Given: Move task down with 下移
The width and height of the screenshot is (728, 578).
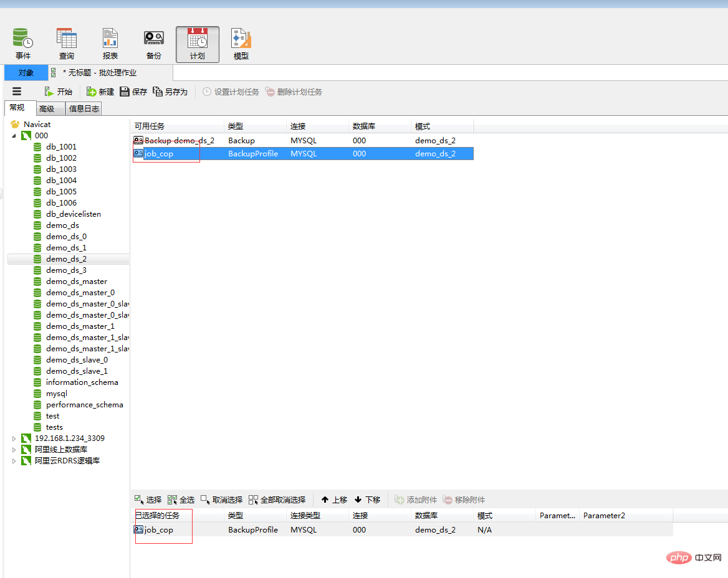Looking at the screenshot, I should [367, 500].
